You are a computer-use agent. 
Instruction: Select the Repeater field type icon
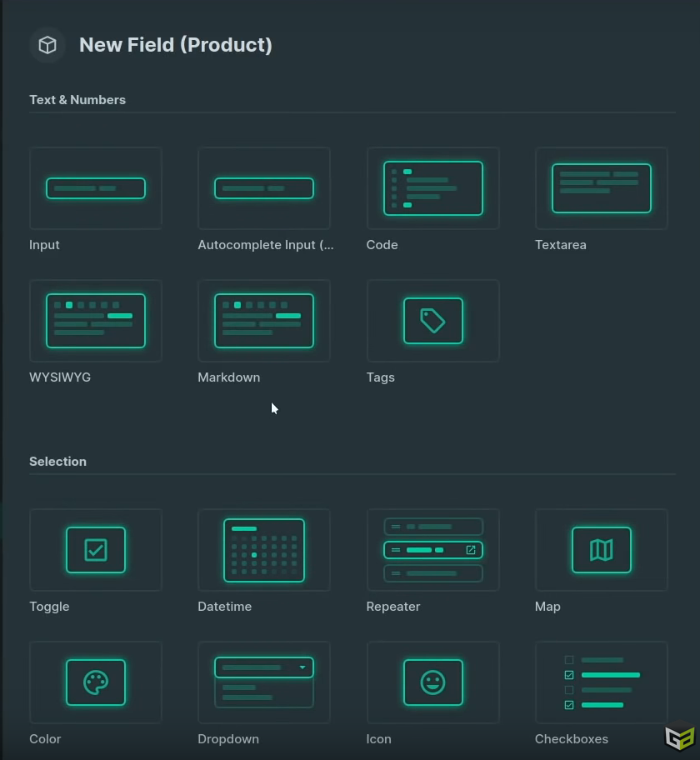click(x=432, y=550)
